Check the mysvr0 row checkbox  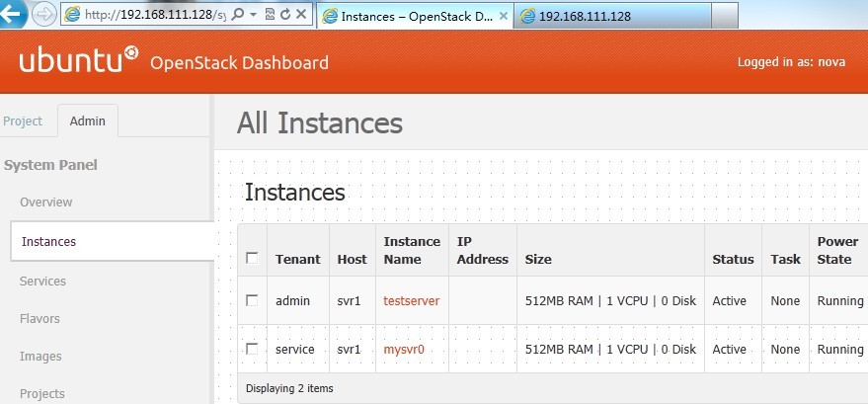coord(252,349)
